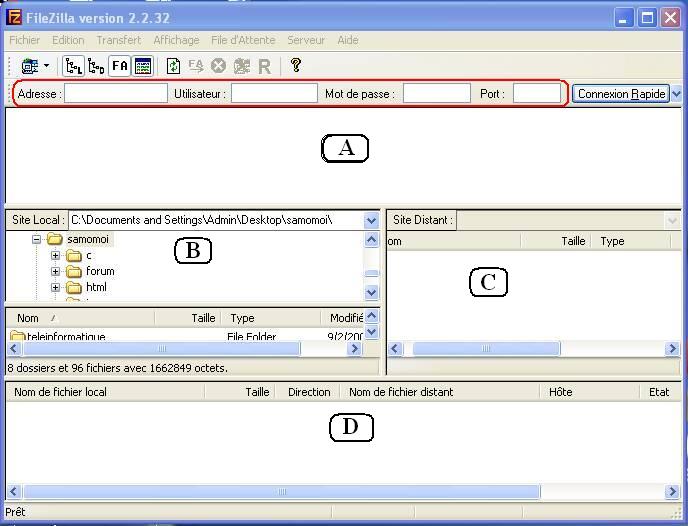Viewport: 688px width, 526px height.
Task: Expand the html folder node
Action: (x=55, y=287)
